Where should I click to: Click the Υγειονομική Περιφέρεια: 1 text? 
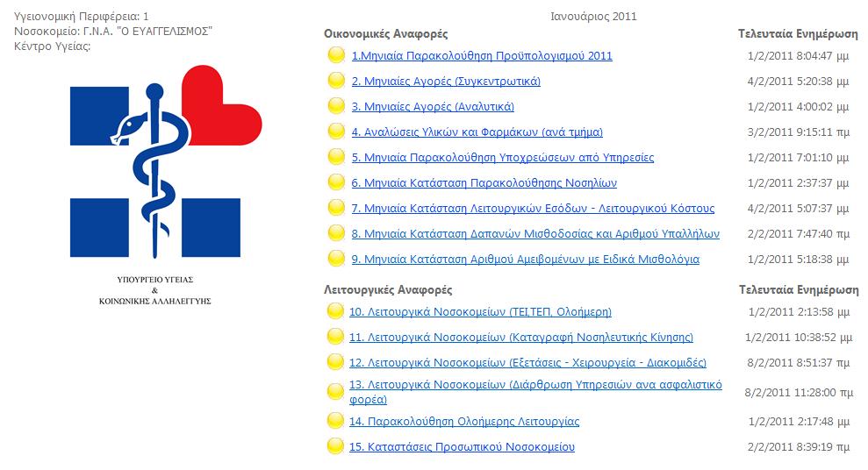81,16
